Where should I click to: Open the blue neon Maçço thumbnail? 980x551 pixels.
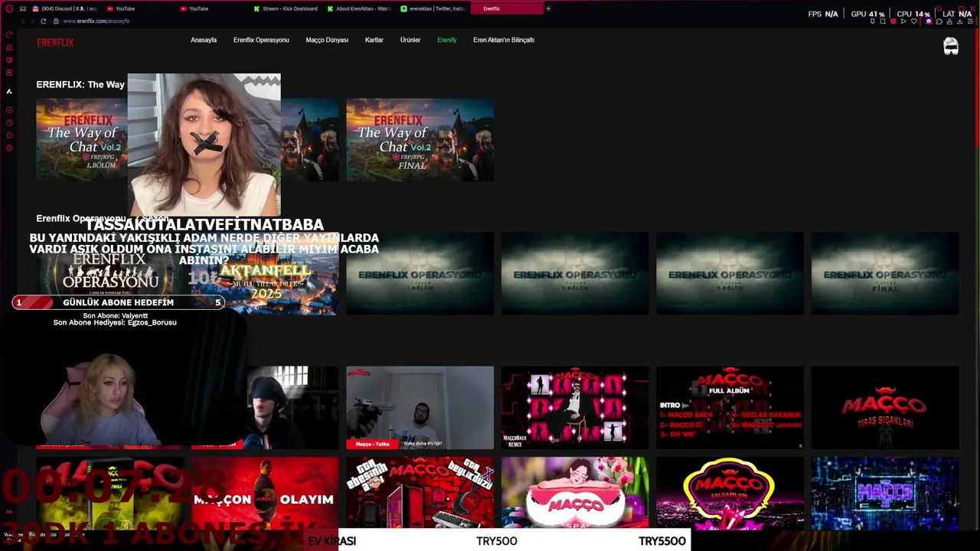[x=885, y=493]
